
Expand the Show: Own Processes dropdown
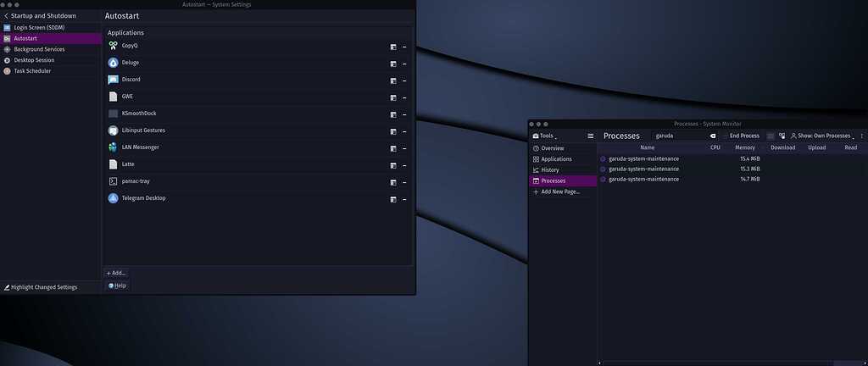pyautogui.click(x=821, y=136)
